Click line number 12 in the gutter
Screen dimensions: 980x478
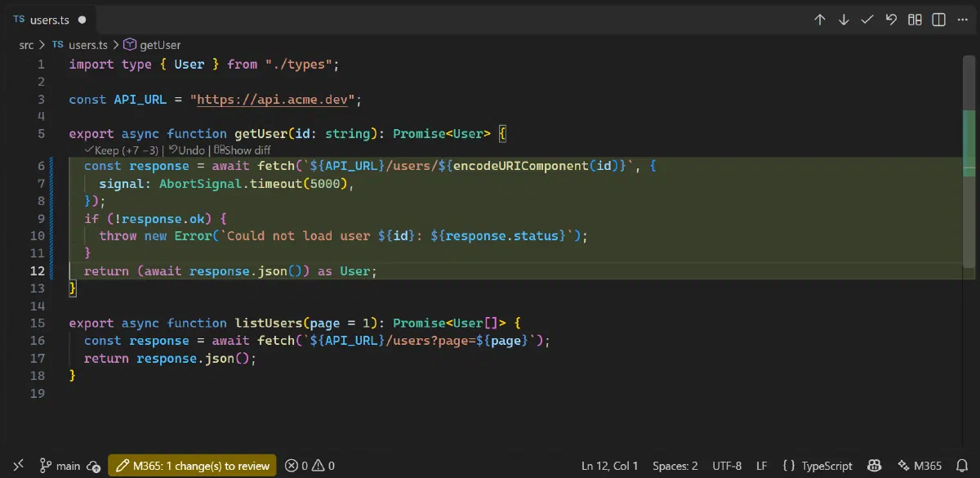point(38,271)
